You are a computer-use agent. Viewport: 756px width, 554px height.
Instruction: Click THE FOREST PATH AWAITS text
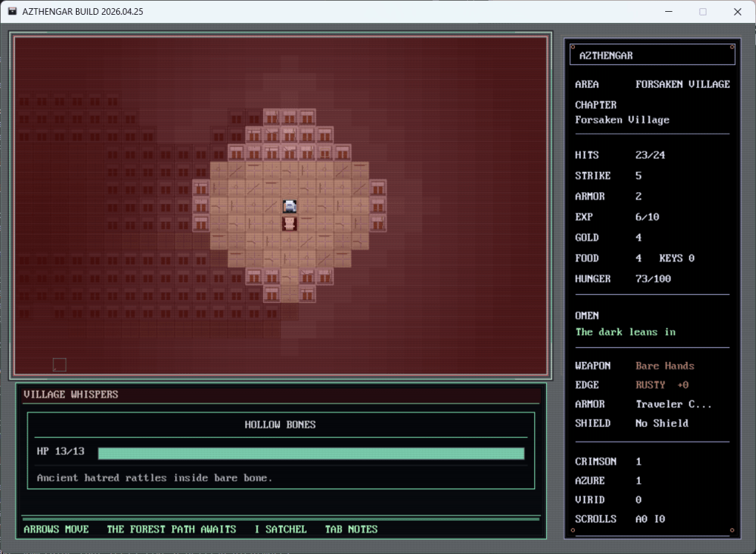pyautogui.click(x=171, y=529)
